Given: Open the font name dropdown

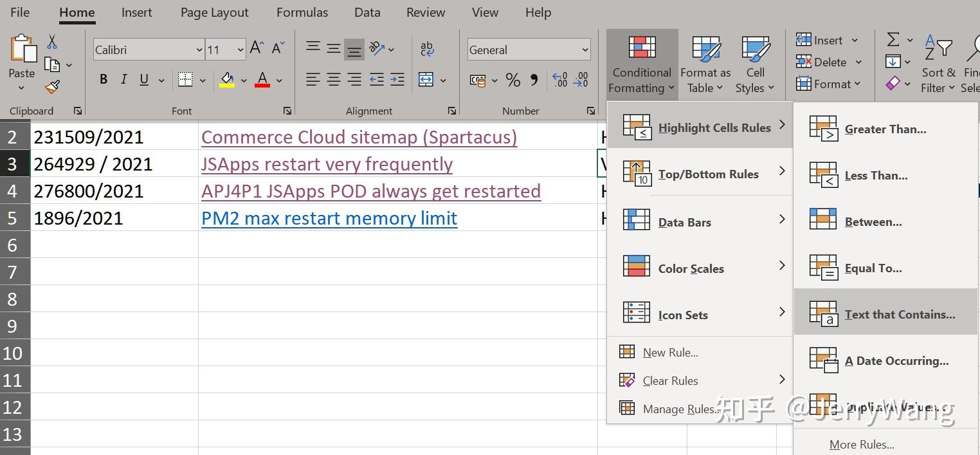Looking at the screenshot, I should tap(198, 50).
